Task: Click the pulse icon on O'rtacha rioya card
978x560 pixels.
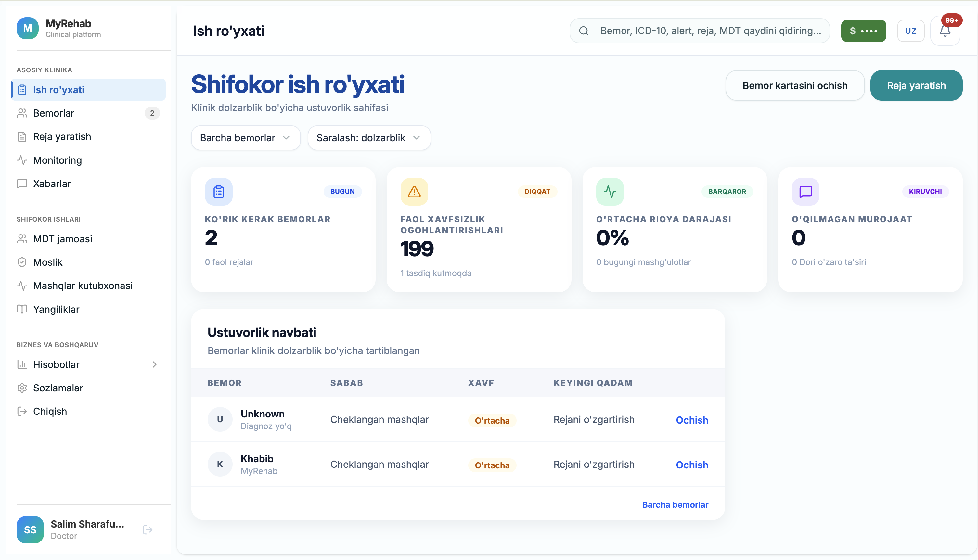Action: tap(610, 192)
